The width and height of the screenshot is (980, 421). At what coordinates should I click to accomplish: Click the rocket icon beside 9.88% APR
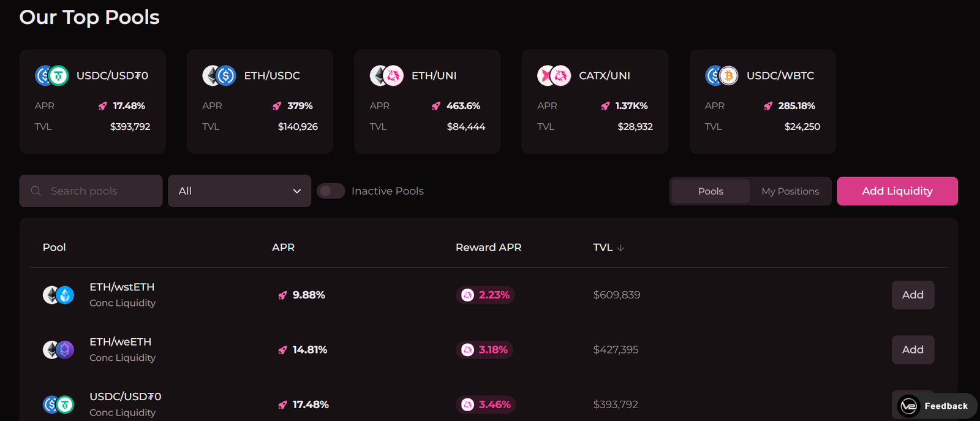(282, 295)
